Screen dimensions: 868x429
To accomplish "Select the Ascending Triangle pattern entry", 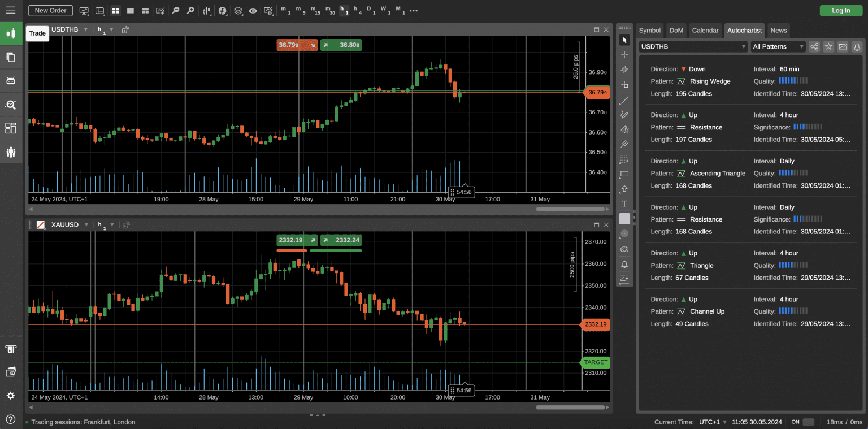I will [749, 174].
